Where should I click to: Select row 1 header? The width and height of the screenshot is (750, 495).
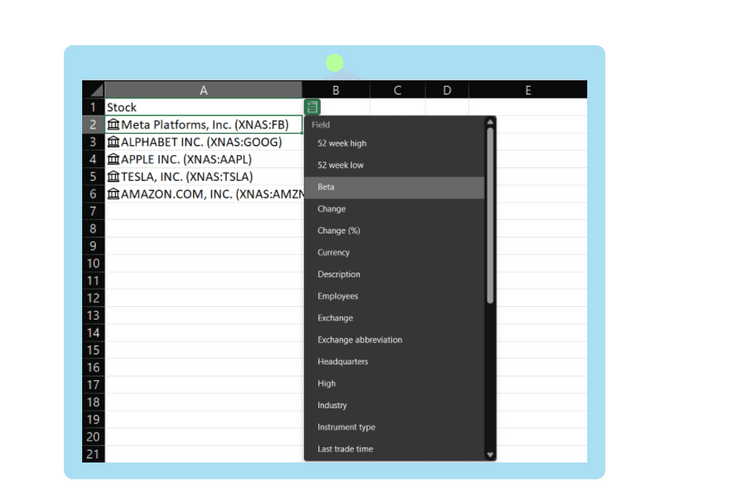tap(93, 107)
